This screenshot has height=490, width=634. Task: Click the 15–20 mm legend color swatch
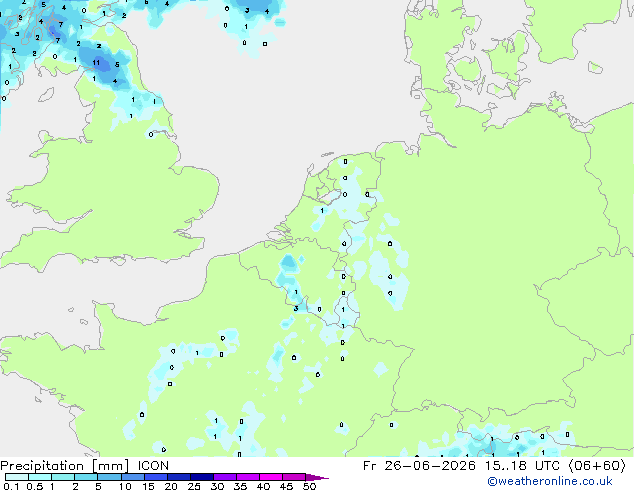pos(155,477)
